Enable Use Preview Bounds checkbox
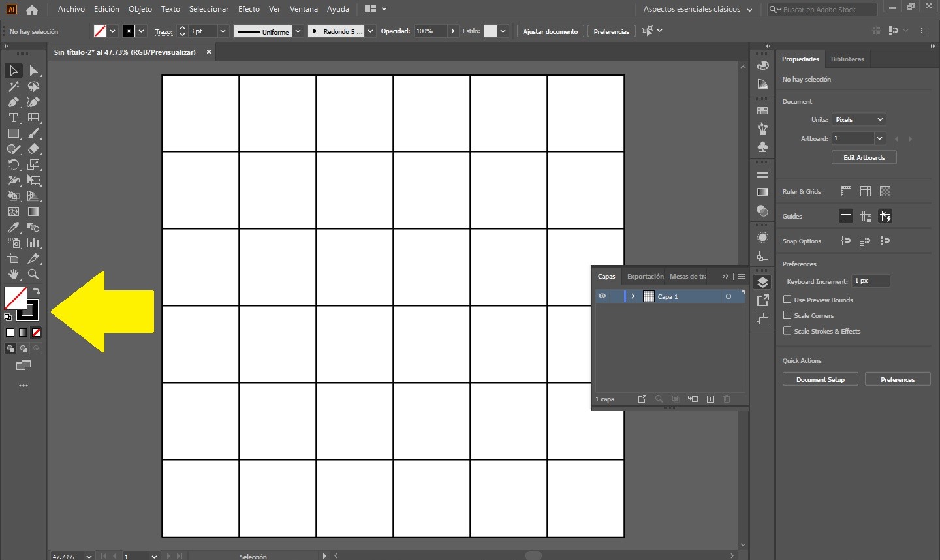940x560 pixels. tap(787, 300)
